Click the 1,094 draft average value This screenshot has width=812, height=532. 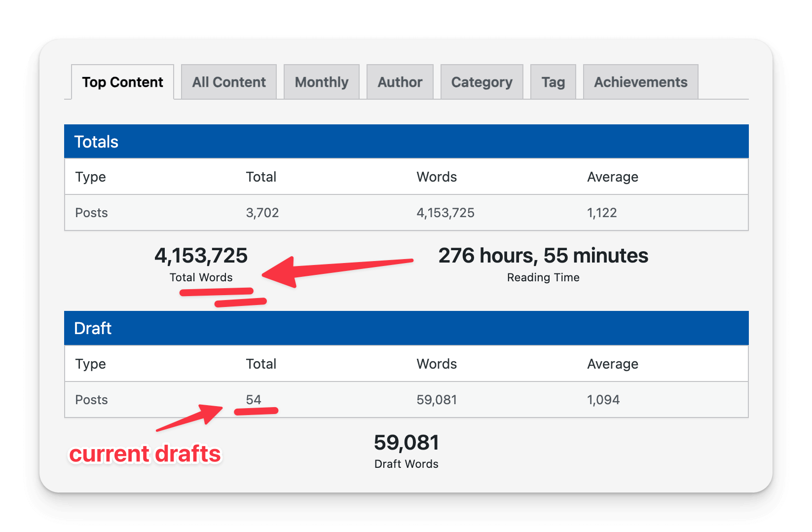(x=604, y=400)
